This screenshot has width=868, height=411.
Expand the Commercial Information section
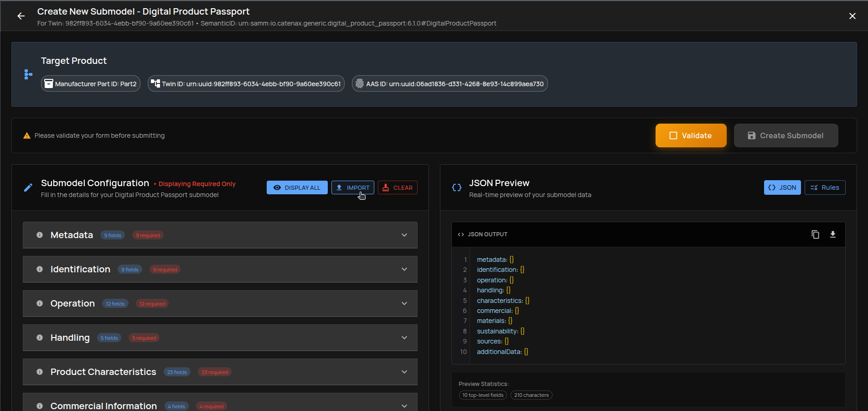click(x=404, y=406)
